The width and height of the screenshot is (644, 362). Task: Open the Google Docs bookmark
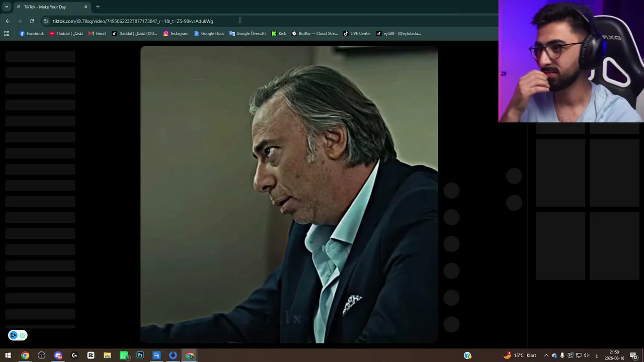click(209, 34)
